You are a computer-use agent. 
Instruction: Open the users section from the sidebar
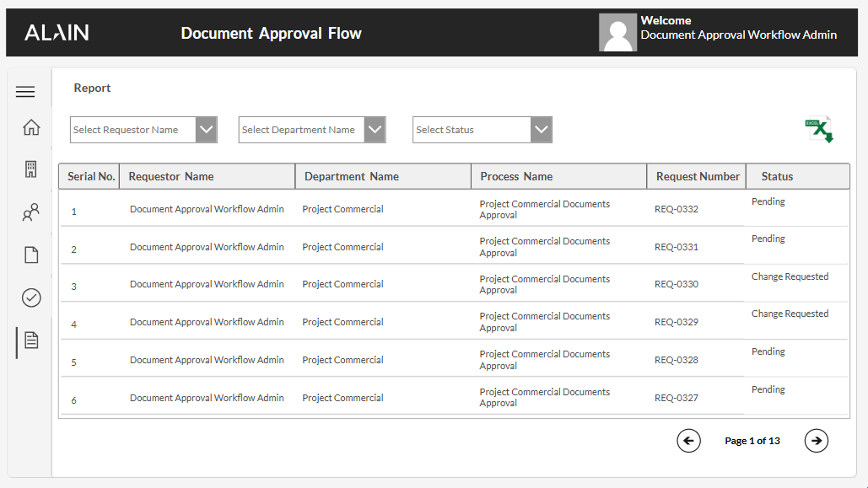click(30, 212)
